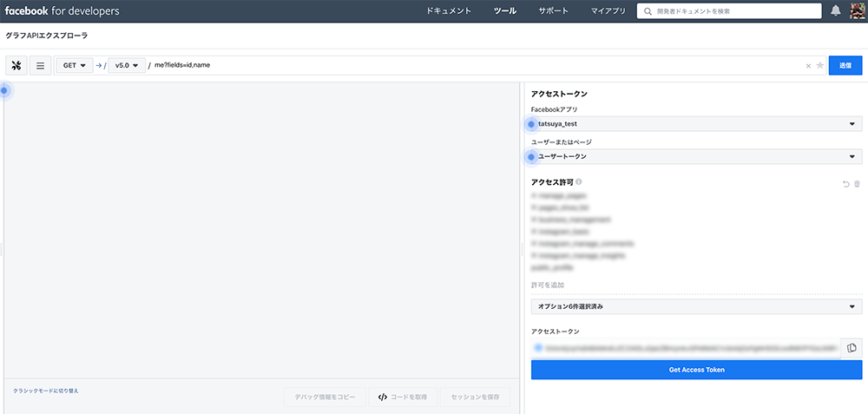Screen dimensions: 868x414
Task: Open the tools wrench icon button
Action: (16, 65)
